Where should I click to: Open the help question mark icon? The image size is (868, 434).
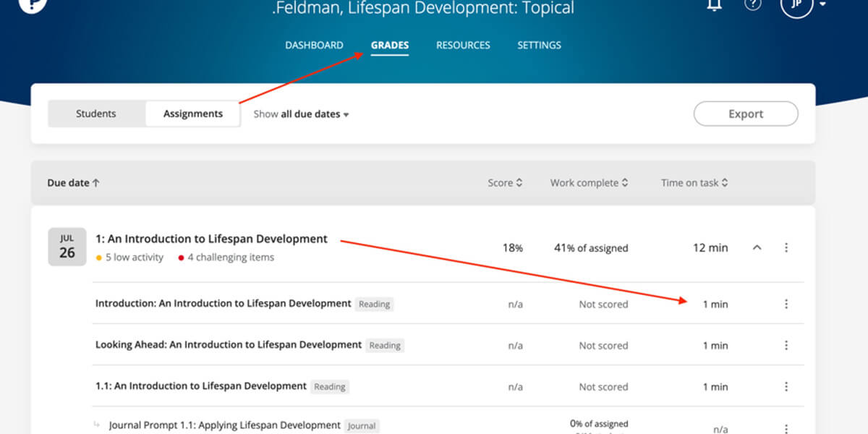[x=753, y=4]
